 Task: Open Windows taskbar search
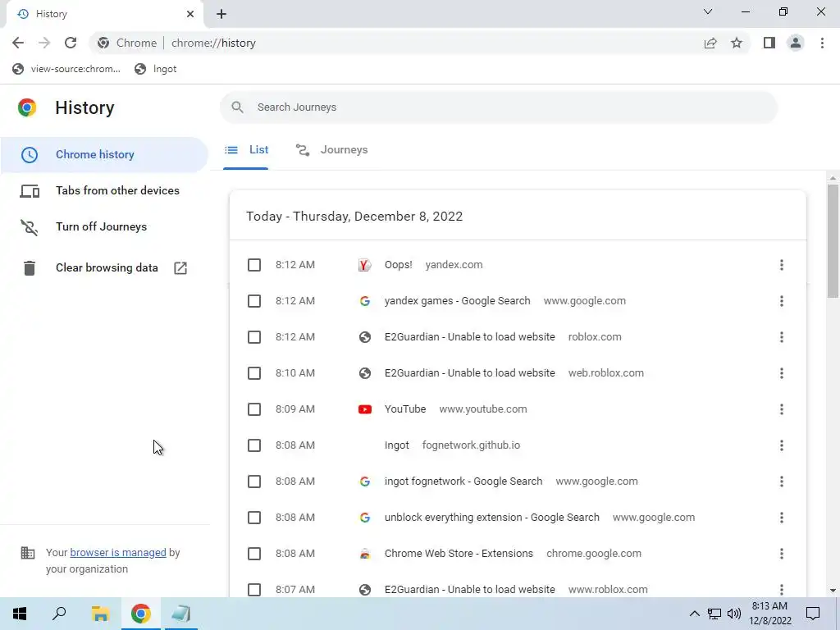(59, 614)
